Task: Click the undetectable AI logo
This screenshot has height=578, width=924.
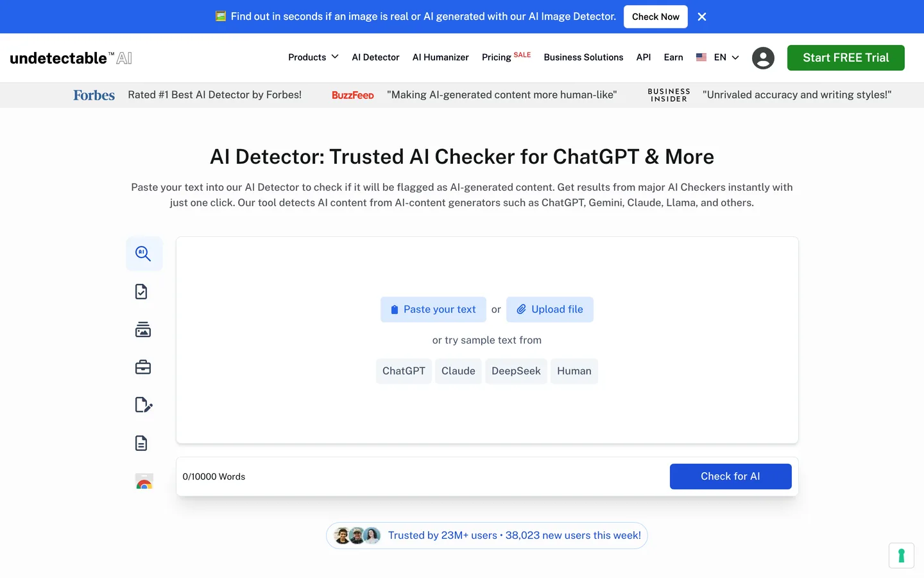Action: pyautogui.click(x=71, y=58)
